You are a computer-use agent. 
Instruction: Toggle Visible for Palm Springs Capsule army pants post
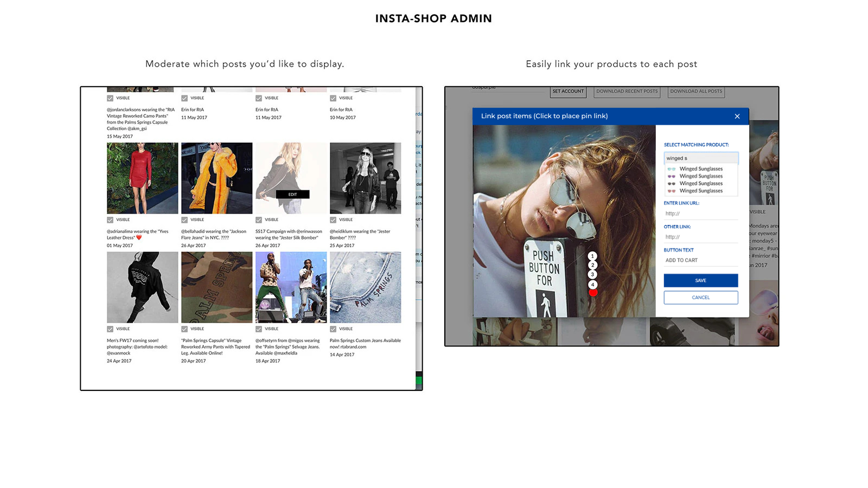point(184,329)
